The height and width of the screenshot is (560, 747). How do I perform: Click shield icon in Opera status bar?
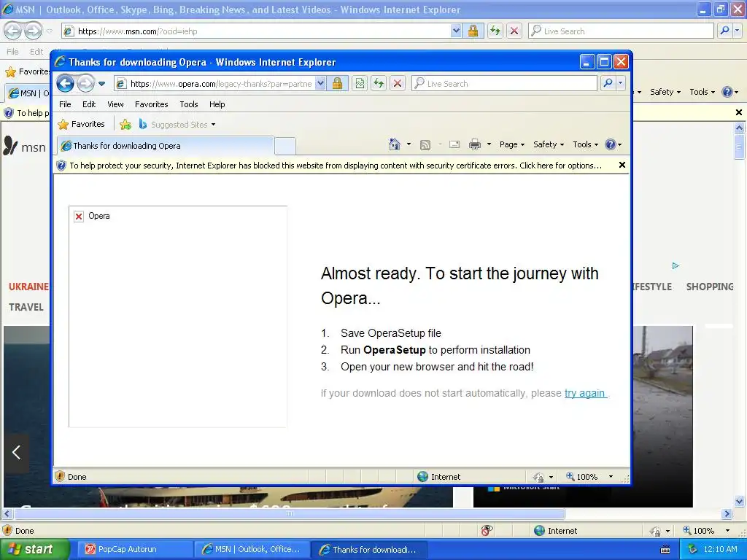(x=60, y=477)
